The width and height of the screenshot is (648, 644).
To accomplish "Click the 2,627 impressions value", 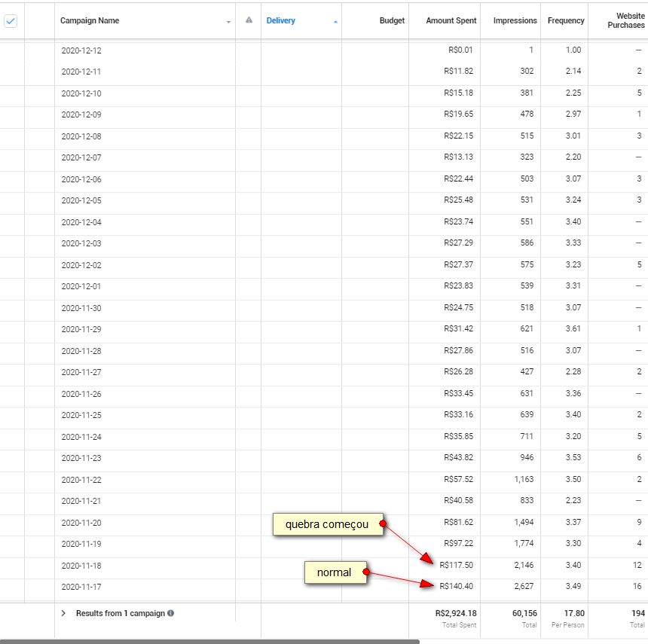I will (x=524, y=586).
